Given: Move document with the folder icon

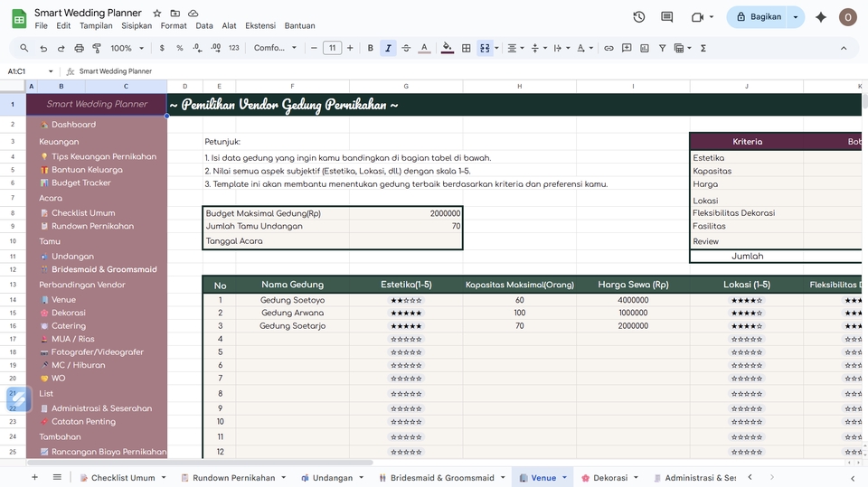Looking at the screenshot, I should pos(175,13).
